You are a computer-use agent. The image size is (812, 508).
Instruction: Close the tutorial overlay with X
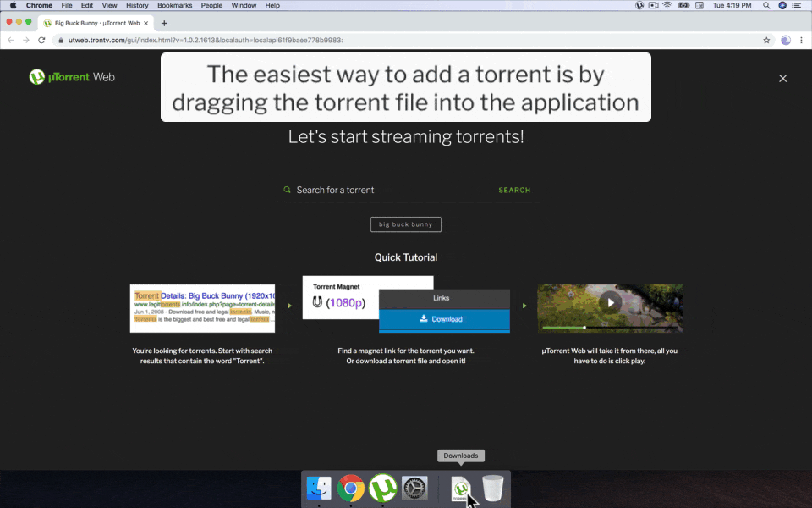[782, 78]
